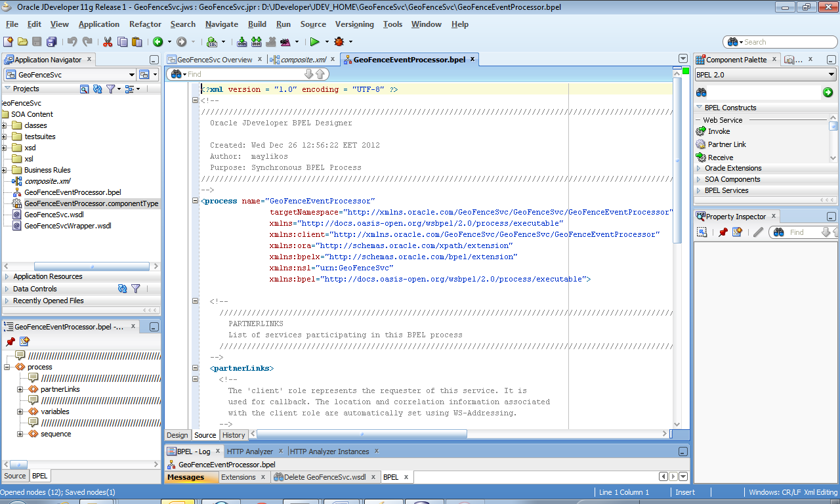The width and height of the screenshot is (840, 504).
Task: Click the Cut scissors icon
Action: [x=107, y=41]
